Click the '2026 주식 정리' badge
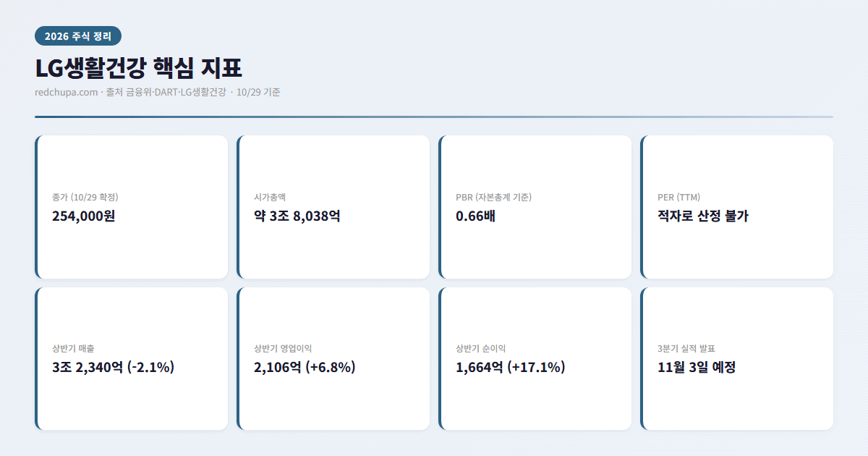Screen dimensions: 868x456 click(78, 36)
